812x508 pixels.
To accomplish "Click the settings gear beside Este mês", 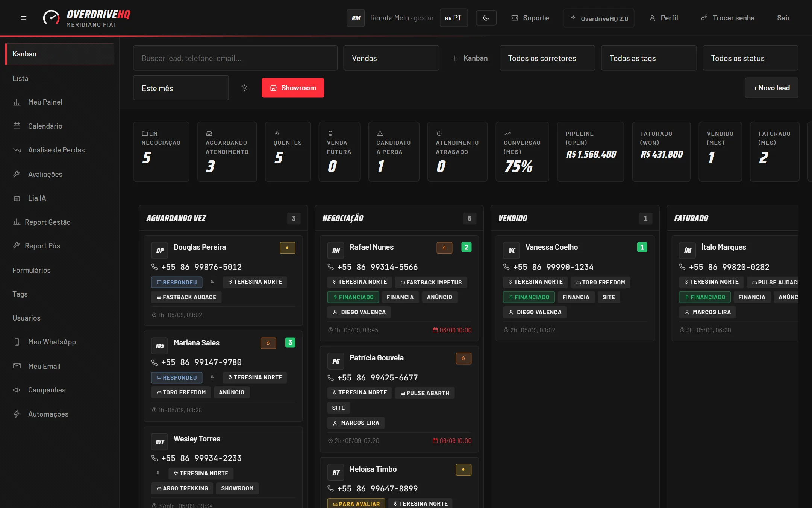I will click(x=245, y=88).
